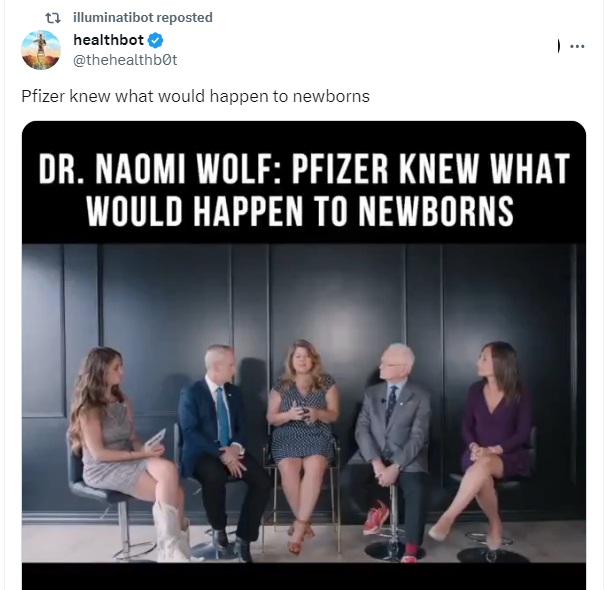
Task: Click the healthbot display name
Action: (108, 40)
